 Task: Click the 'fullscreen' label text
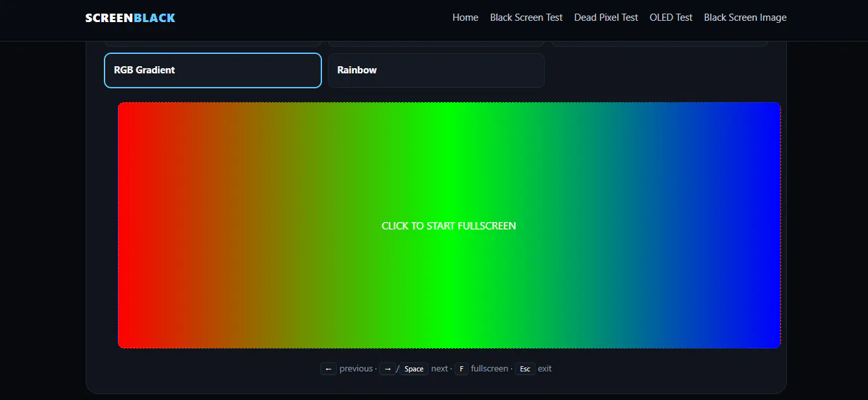point(490,369)
